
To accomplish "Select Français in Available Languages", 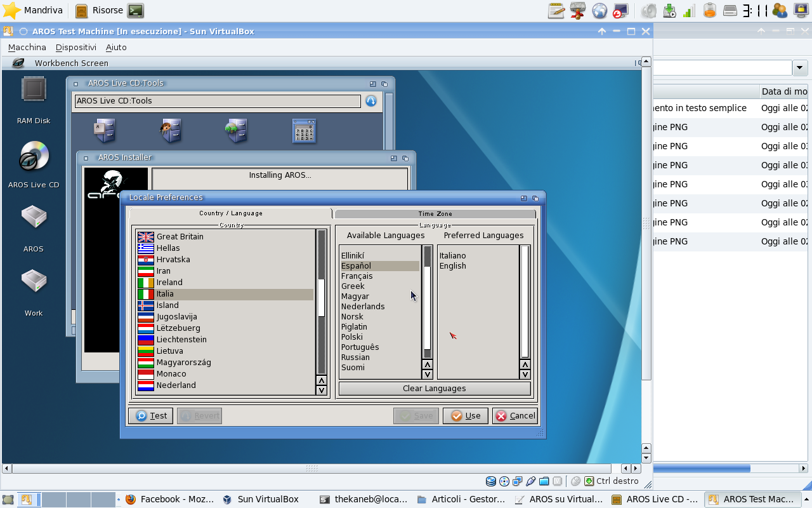I will pyautogui.click(x=380, y=276).
